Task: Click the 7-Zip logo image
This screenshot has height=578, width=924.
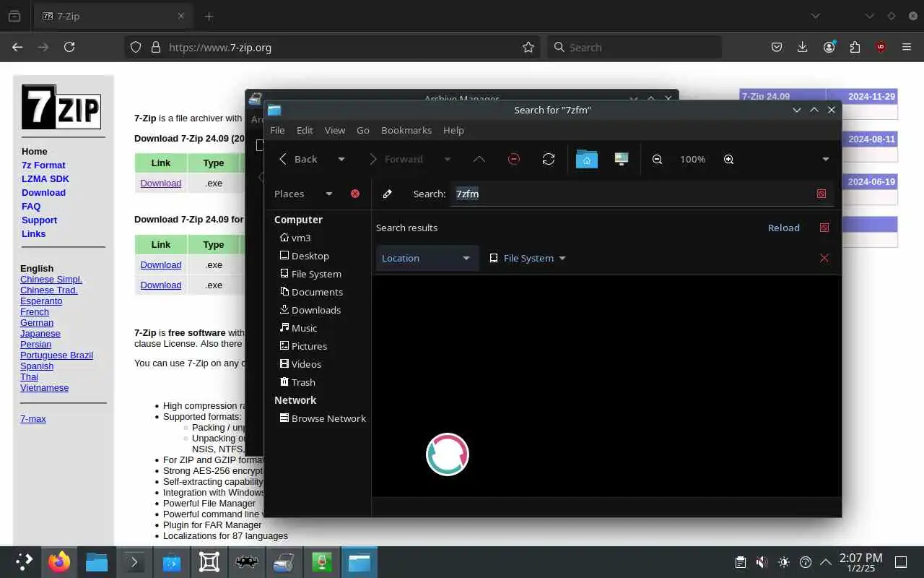Action: pos(61,107)
